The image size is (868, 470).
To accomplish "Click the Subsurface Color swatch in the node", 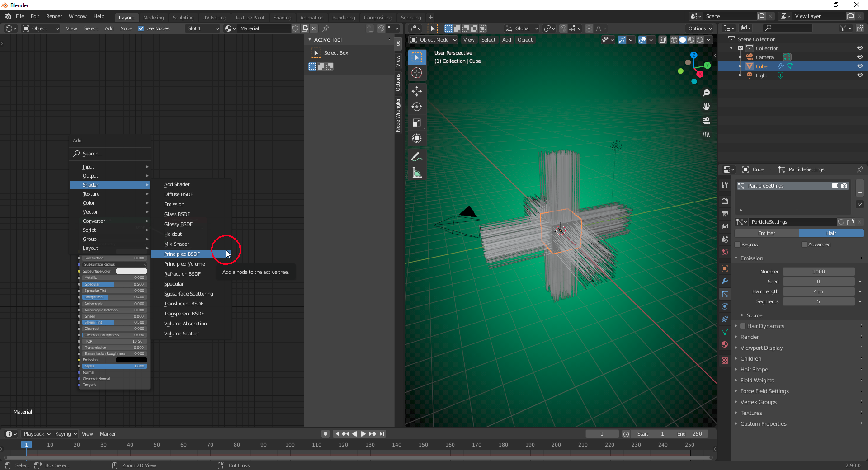I will pos(131,271).
